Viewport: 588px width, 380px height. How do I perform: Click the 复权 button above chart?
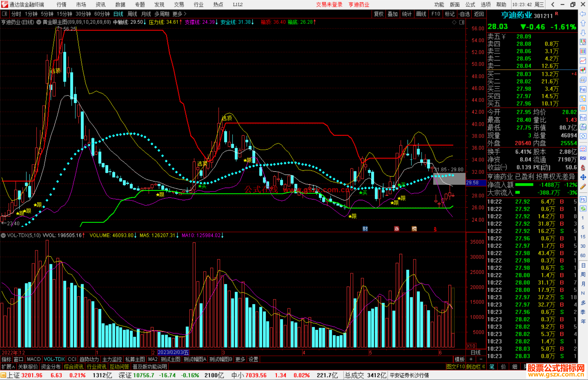378,14
